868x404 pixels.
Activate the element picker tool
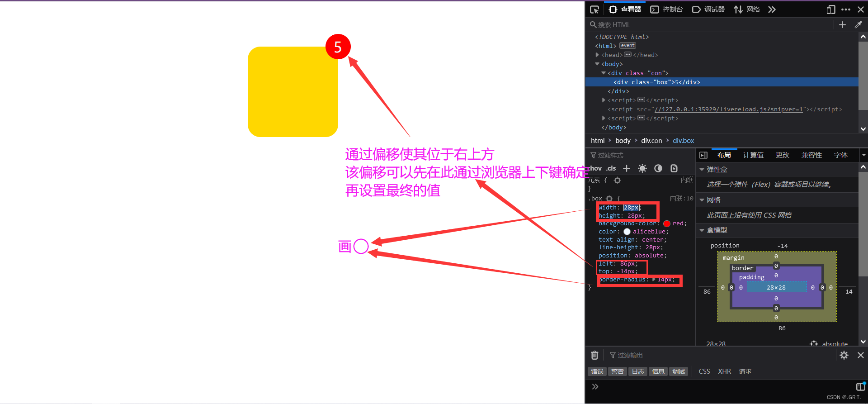[594, 10]
